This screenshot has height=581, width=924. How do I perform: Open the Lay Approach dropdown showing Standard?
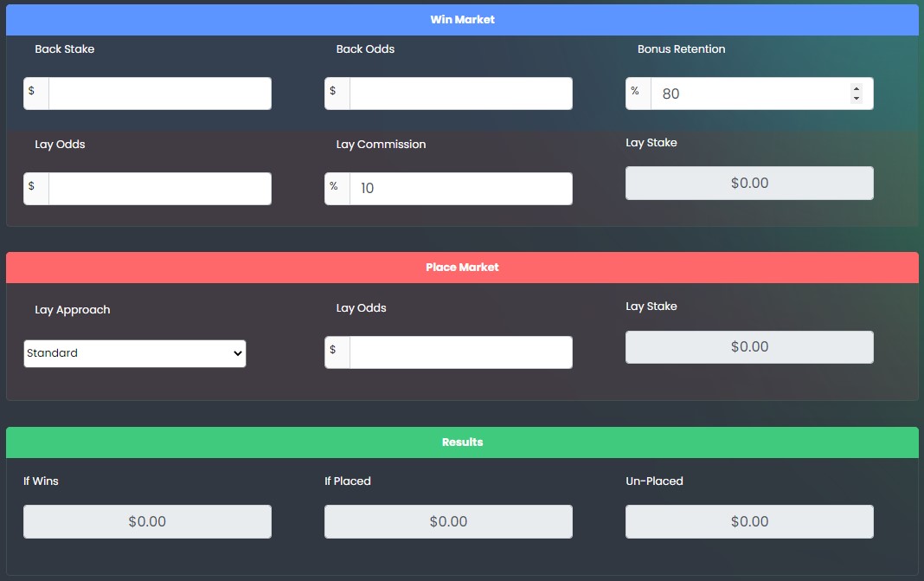[135, 353]
